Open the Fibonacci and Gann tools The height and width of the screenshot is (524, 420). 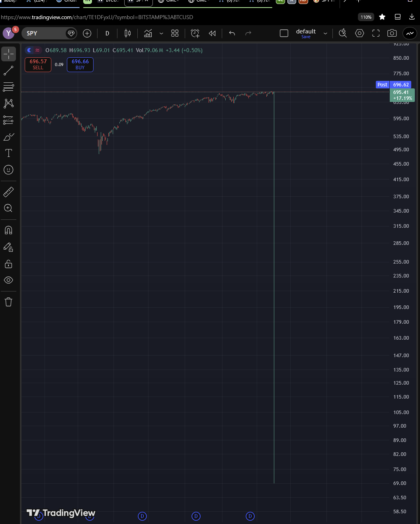click(x=8, y=87)
